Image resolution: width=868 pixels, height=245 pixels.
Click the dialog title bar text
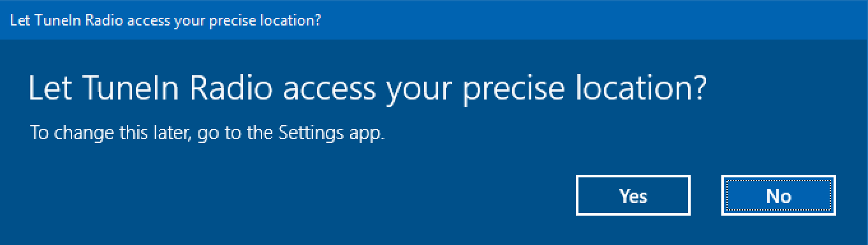(x=165, y=20)
